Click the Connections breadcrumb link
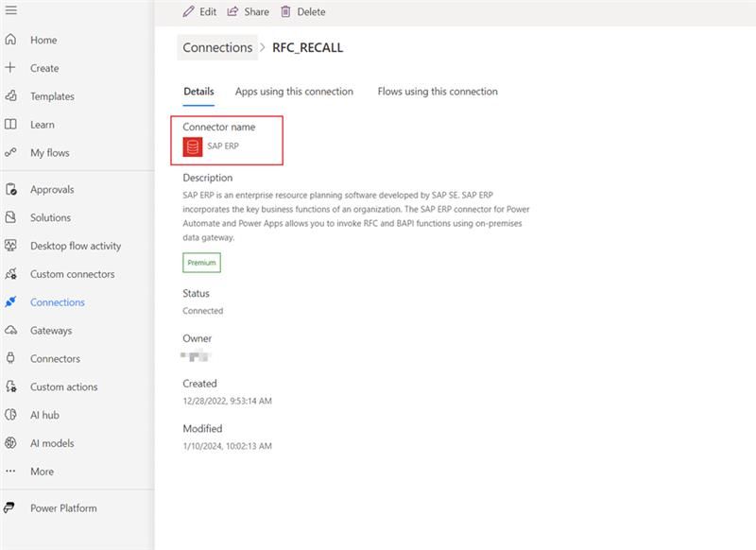The width and height of the screenshot is (756, 550). 217,47
